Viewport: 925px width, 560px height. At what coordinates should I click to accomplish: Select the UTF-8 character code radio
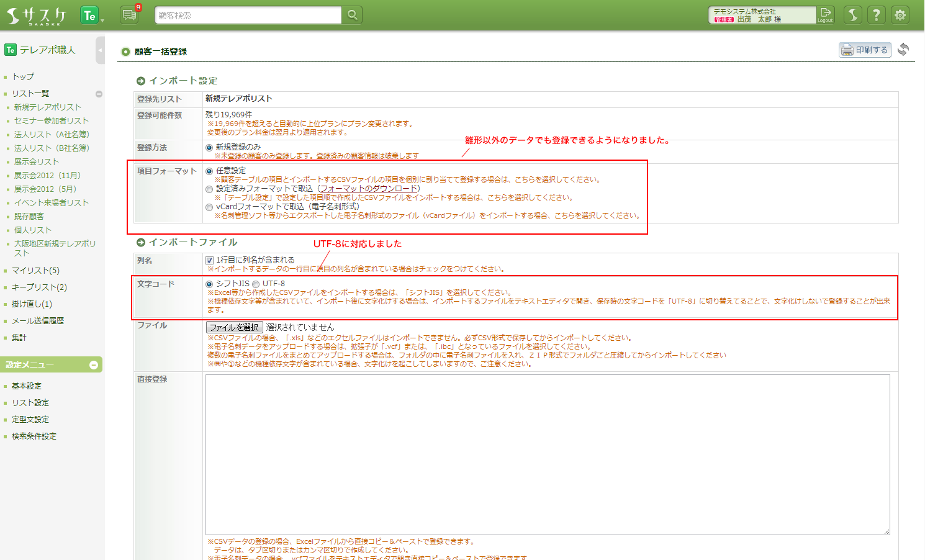(x=256, y=284)
